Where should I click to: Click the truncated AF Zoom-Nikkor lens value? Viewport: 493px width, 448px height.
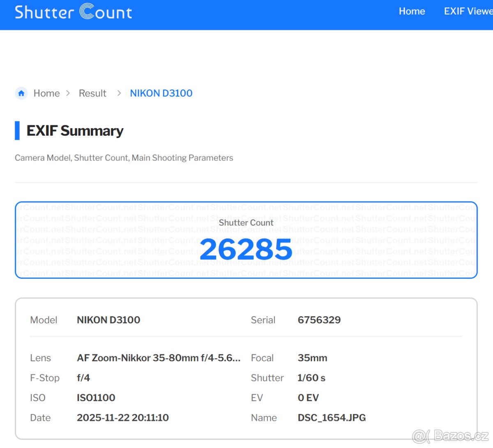159,358
